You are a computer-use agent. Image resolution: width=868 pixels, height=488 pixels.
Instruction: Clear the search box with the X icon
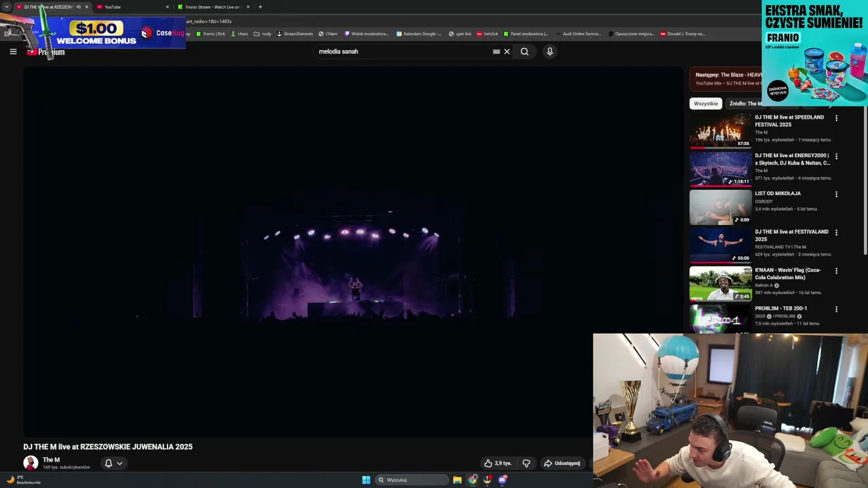tap(507, 52)
